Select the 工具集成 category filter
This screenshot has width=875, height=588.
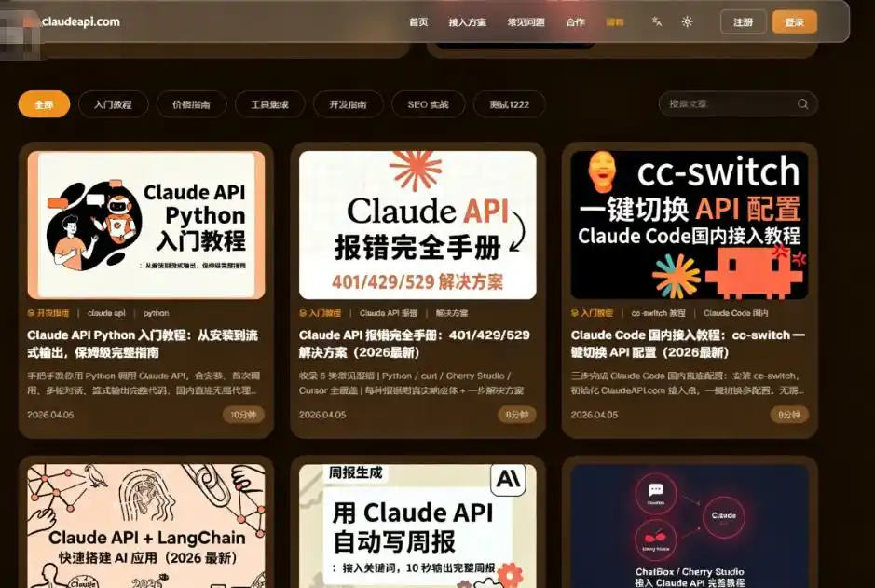tap(269, 104)
